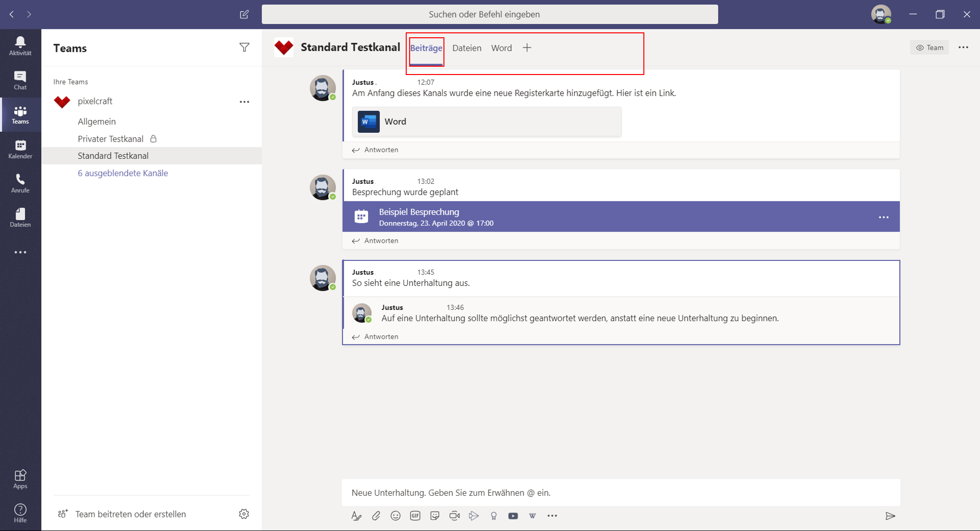This screenshot has height=531, width=980.
Task: Click Justus avatar on 13:46 reply
Action: click(362, 313)
